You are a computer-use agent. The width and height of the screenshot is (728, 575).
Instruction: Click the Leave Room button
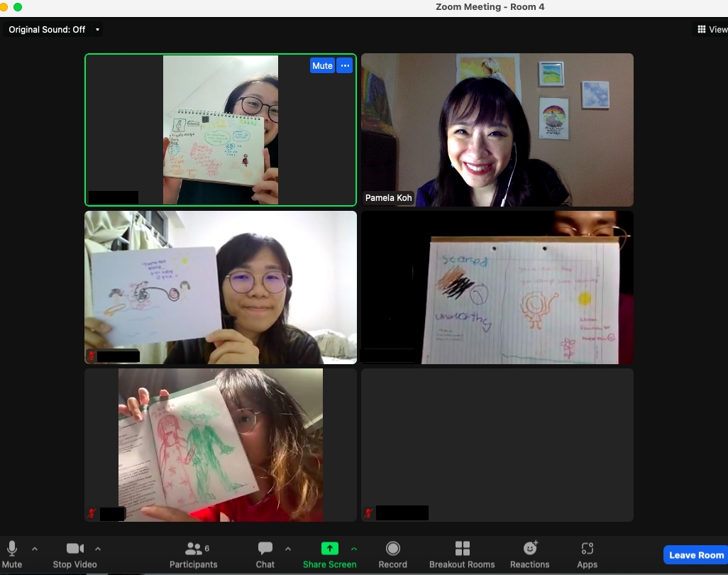pos(696,555)
